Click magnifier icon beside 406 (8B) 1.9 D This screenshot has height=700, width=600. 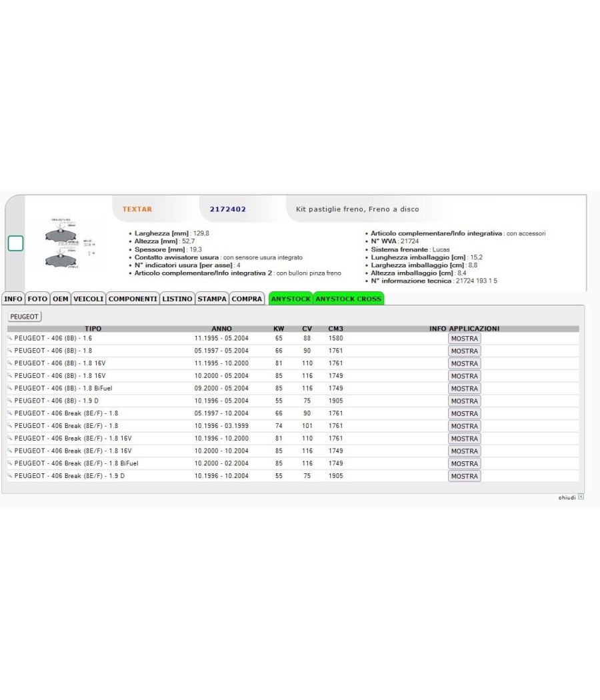(x=10, y=401)
